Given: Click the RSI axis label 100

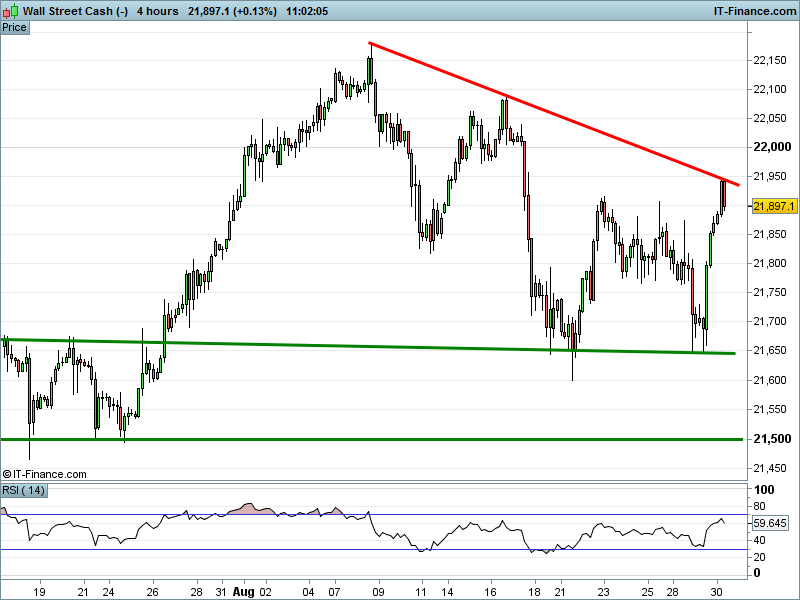Looking at the screenshot, I should 764,490.
